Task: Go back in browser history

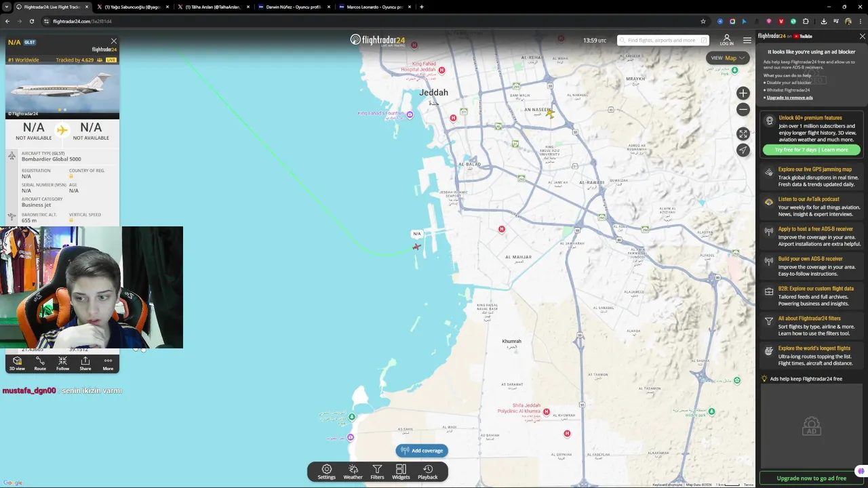Action: coord(7,21)
